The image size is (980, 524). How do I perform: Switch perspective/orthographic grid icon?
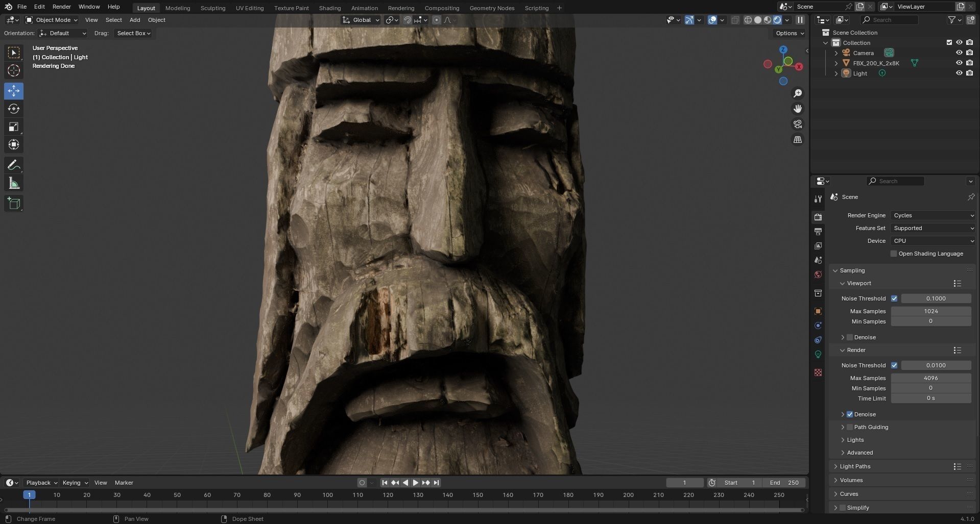pyautogui.click(x=797, y=139)
